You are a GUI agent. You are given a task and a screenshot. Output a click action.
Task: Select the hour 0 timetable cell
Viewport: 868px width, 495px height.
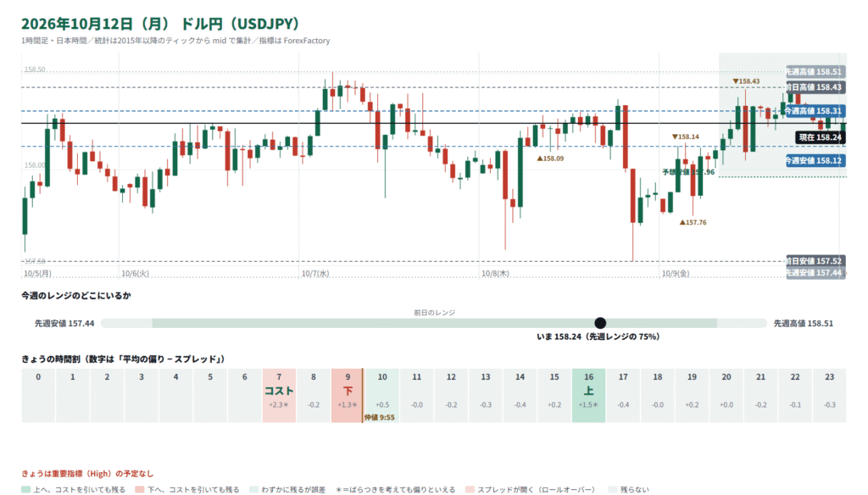[x=38, y=395]
